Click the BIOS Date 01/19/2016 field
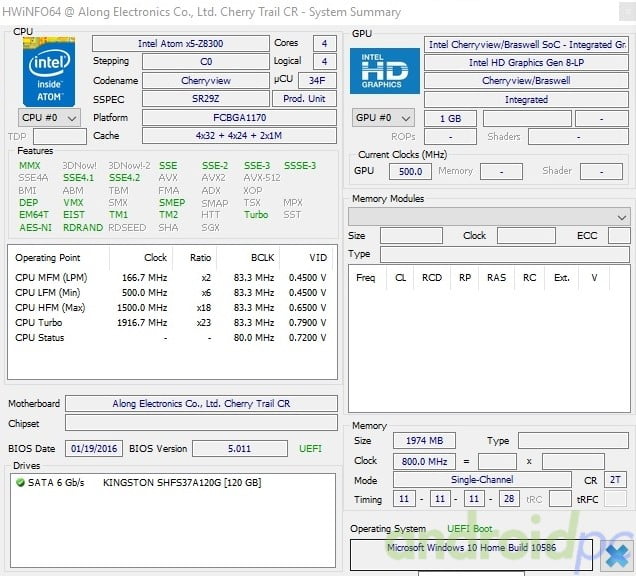Image resolution: width=636 pixels, height=576 pixels. pyautogui.click(x=94, y=449)
